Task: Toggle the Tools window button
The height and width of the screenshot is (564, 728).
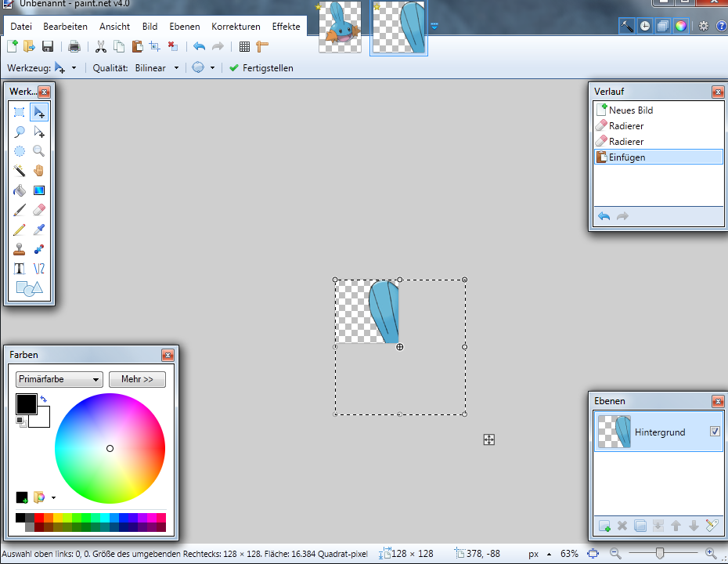Action: (627, 26)
